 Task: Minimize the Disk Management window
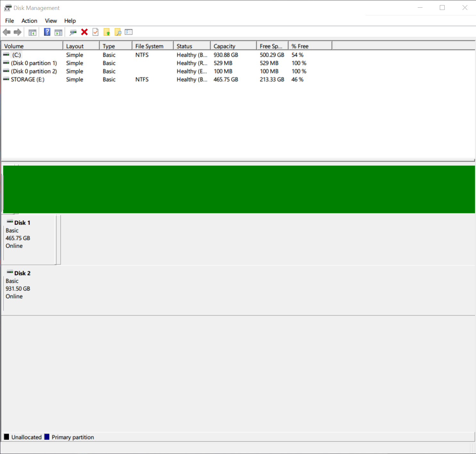click(420, 8)
